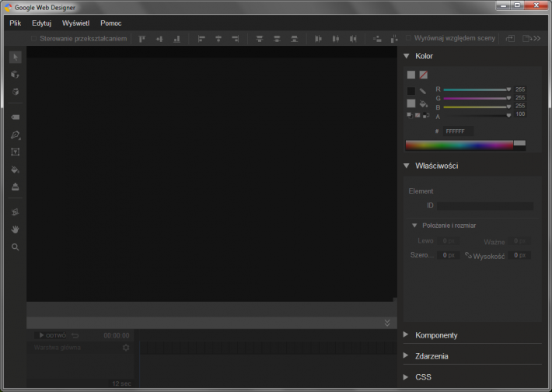Collapse timeline with double chevron
This screenshot has height=392, width=552.
pos(387,323)
